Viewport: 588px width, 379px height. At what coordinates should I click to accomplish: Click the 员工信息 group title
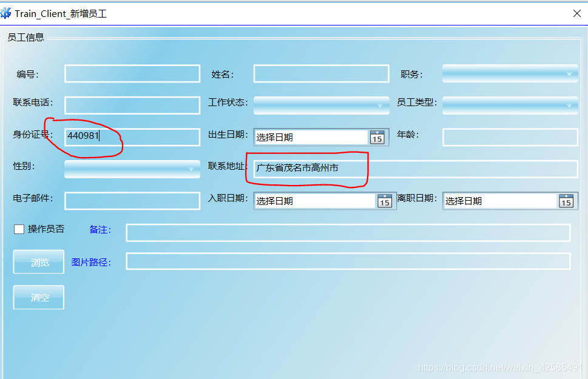[x=26, y=37]
